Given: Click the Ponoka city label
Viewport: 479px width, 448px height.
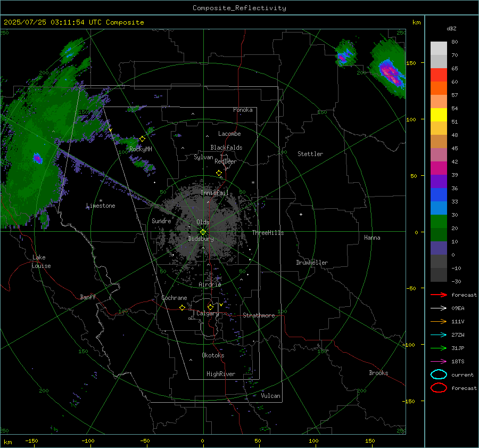Looking at the screenshot, I should (x=243, y=110).
